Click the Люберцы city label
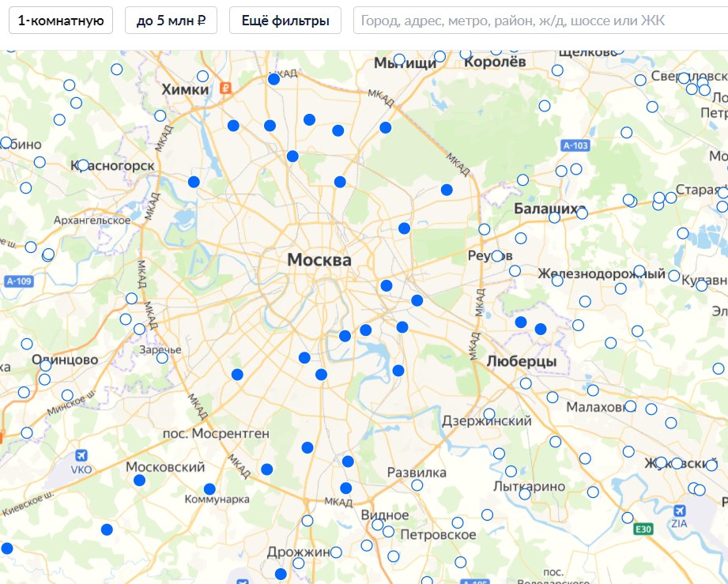Viewport: 728px width, 584px height. (522, 361)
